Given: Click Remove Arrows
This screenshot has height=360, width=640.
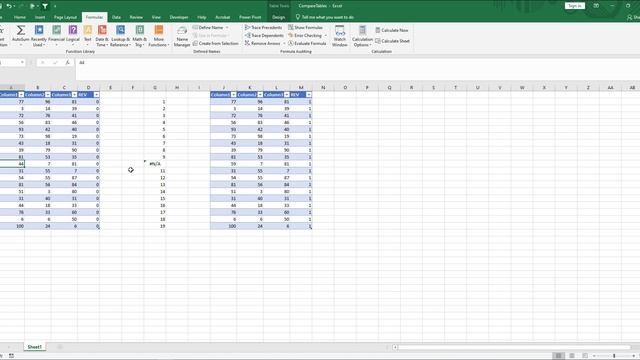Looking at the screenshot, I should click(x=262, y=43).
